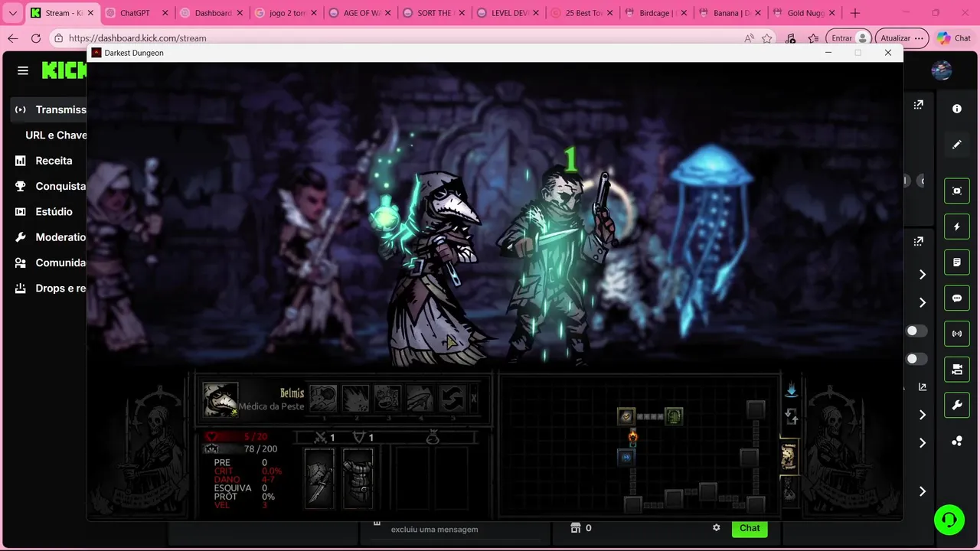Image resolution: width=980 pixels, height=551 pixels.
Task: Expand the bottom chevron row
Action: (922, 491)
